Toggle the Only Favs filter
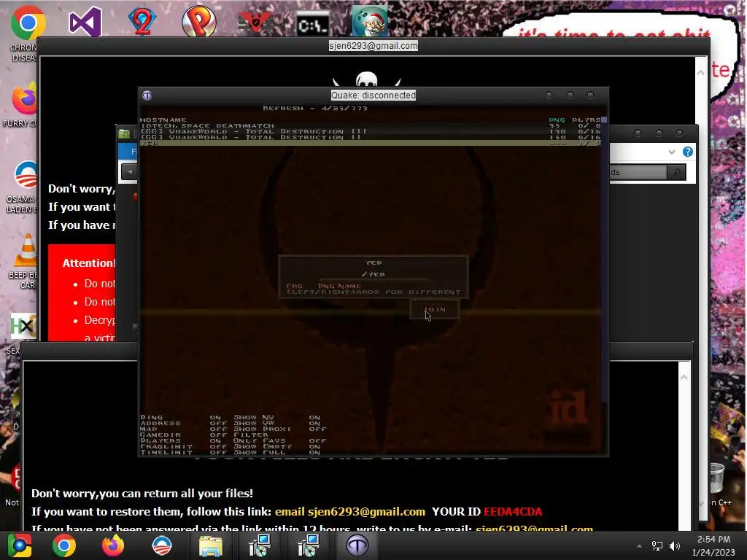747x560 pixels. coord(280,440)
